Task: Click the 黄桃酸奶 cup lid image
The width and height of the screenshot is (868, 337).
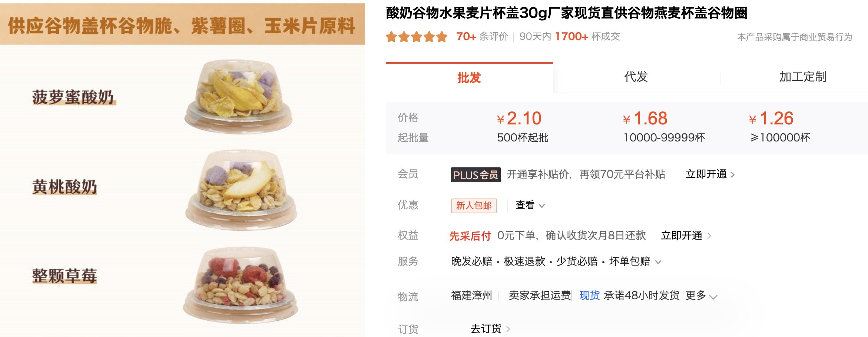Action: pyautogui.click(x=241, y=190)
